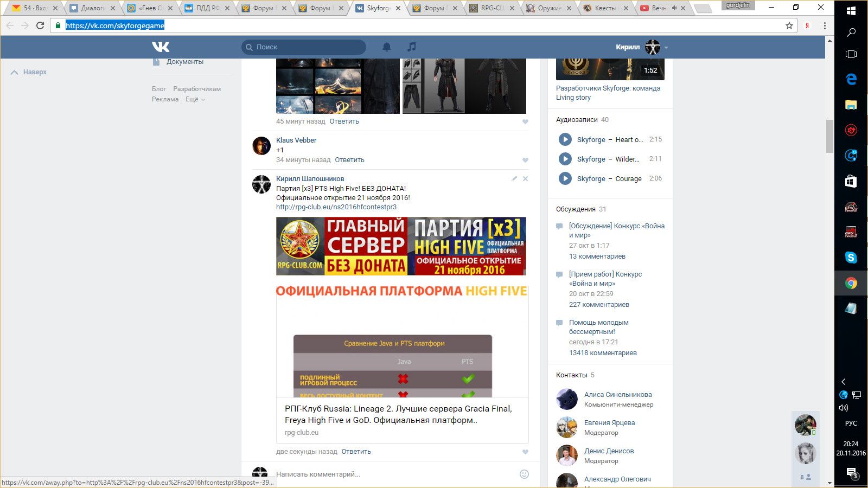Like the comment posted 45 minutes ago
868x488 pixels.
[x=525, y=121]
